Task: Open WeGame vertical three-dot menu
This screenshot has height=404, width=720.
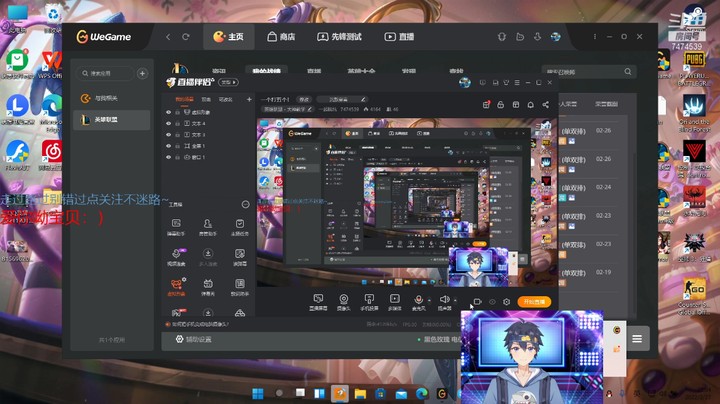Action: [595, 36]
